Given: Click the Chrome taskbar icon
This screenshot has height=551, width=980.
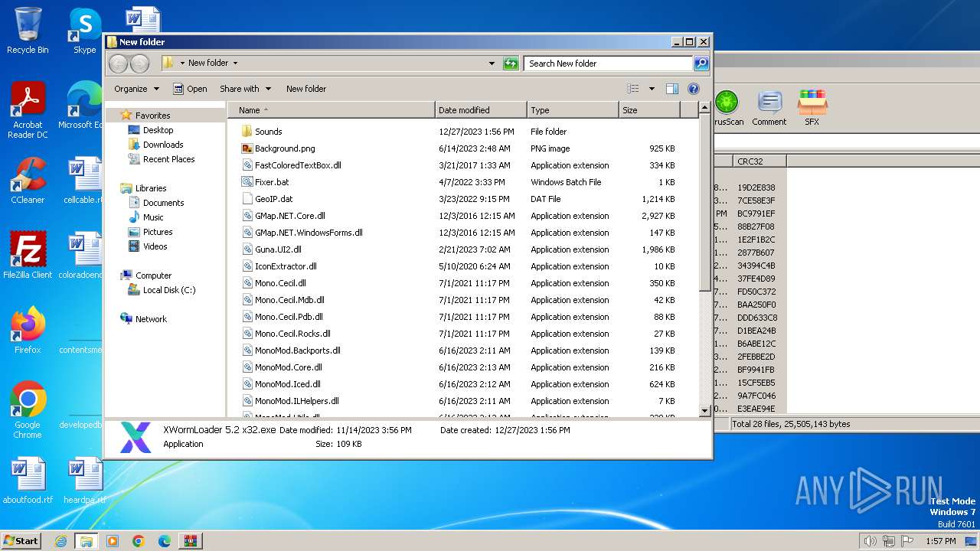Looking at the screenshot, I should pos(139,541).
